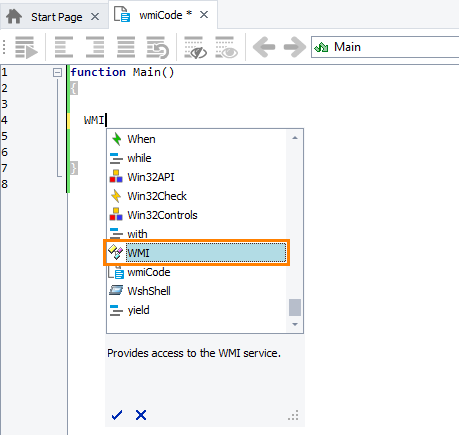
Task: Click line number 1 in the gutter
Action: pyautogui.click(x=4, y=72)
